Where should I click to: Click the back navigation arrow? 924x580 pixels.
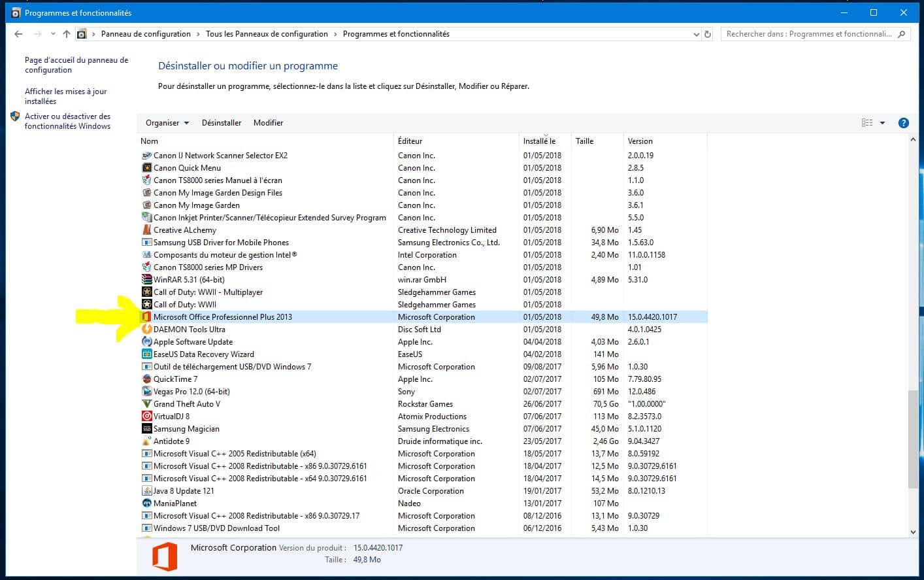click(18, 33)
